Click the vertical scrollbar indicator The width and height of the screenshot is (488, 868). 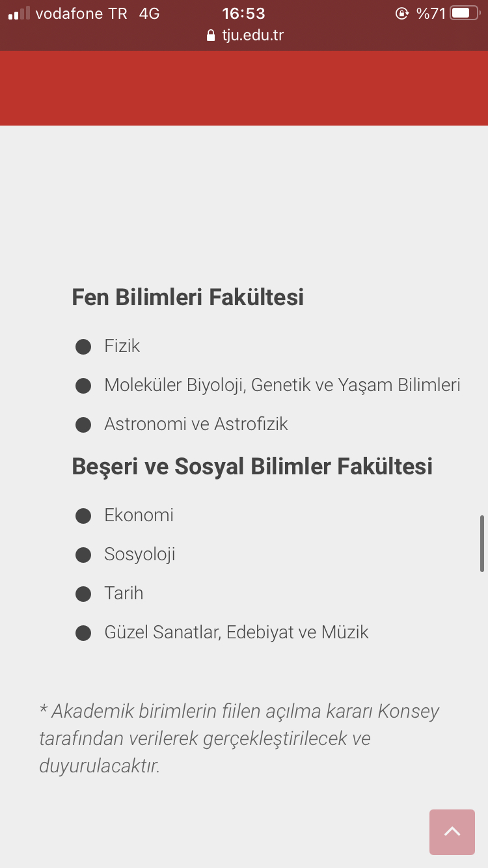[482, 543]
